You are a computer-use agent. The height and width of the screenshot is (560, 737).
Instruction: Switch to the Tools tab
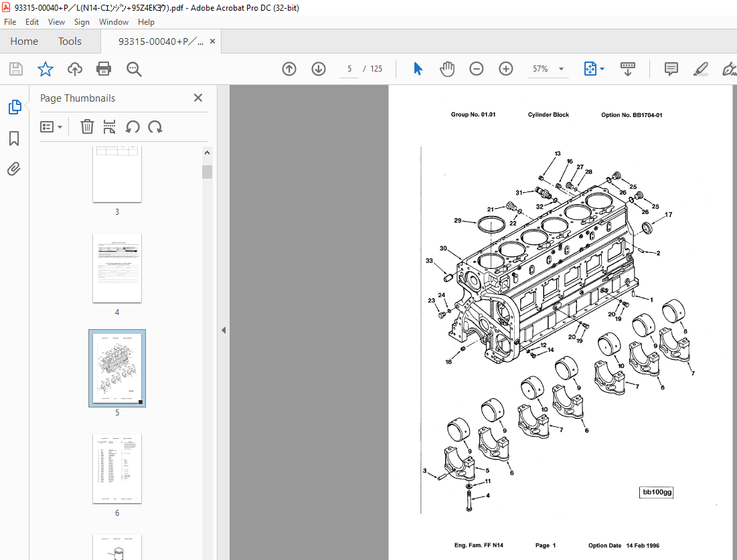click(x=70, y=41)
